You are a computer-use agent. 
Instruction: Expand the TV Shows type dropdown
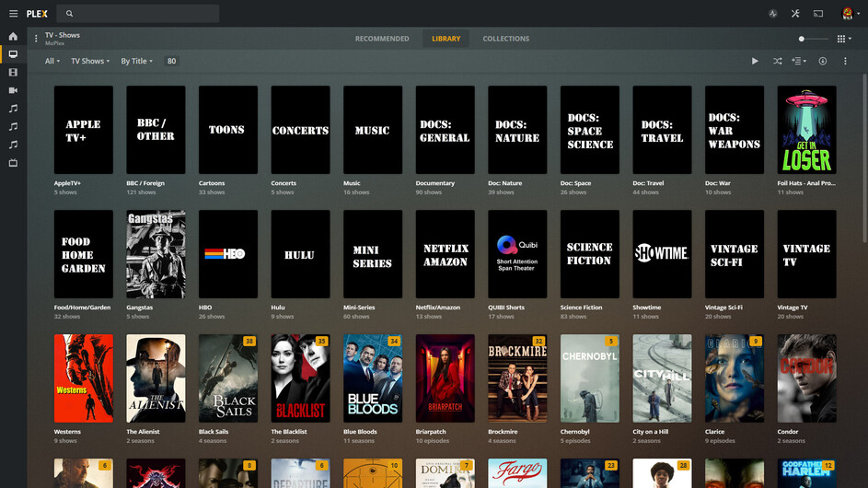[x=89, y=61]
